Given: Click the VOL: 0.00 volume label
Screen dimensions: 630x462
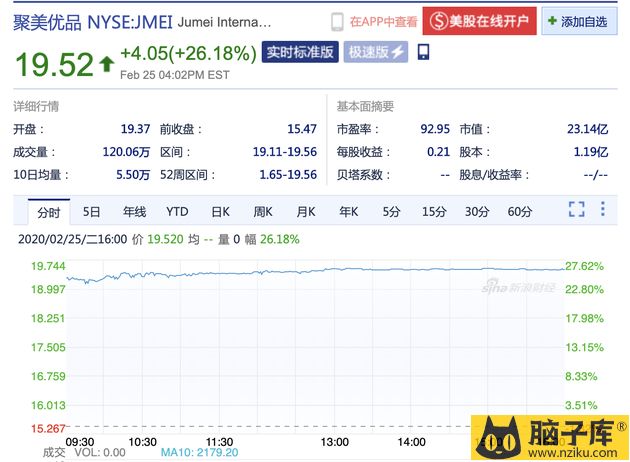Looking at the screenshot, I should (x=100, y=452).
